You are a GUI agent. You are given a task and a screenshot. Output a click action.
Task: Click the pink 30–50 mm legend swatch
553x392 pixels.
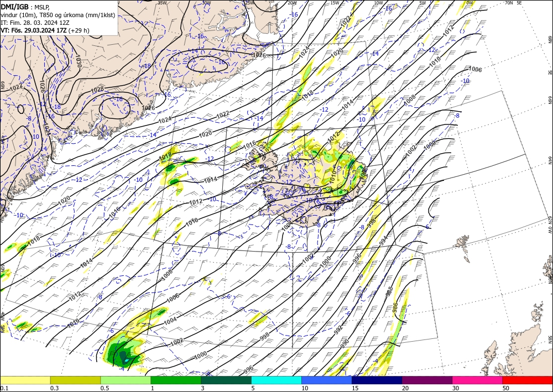coord(478,380)
